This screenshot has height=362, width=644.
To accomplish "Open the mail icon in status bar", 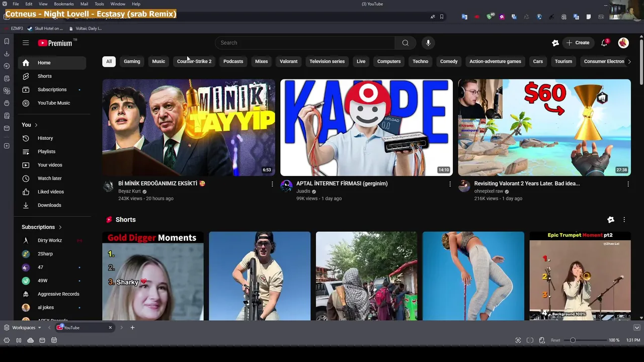I will (x=42, y=340).
